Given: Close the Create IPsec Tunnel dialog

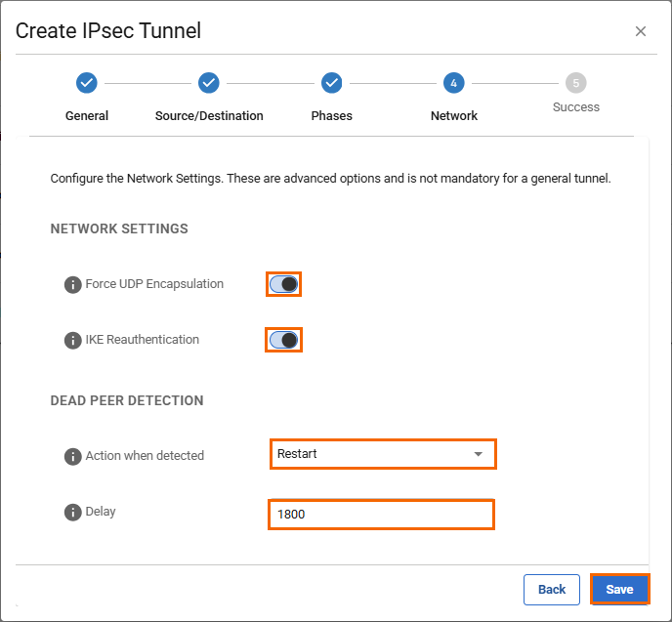Looking at the screenshot, I should pyautogui.click(x=641, y=31).
